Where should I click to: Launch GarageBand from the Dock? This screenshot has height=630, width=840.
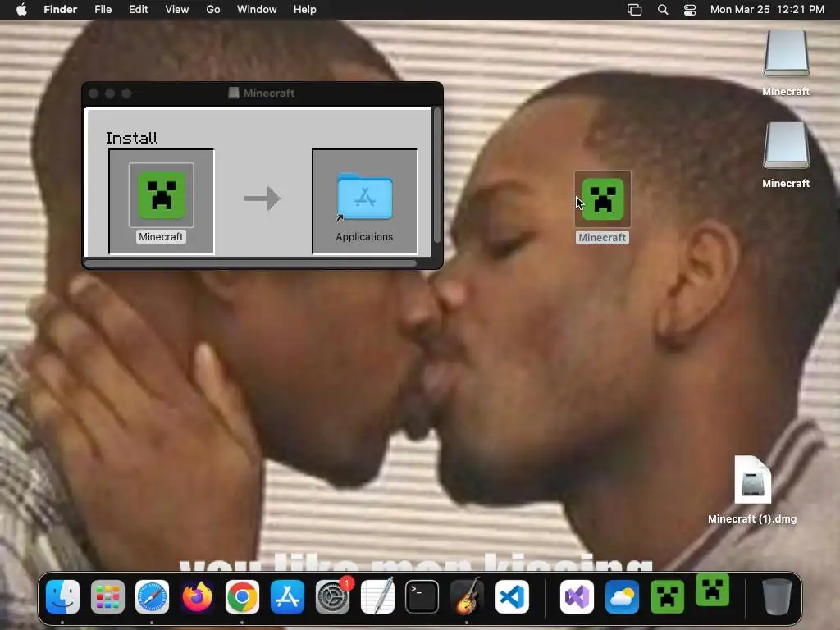[467, 596]
